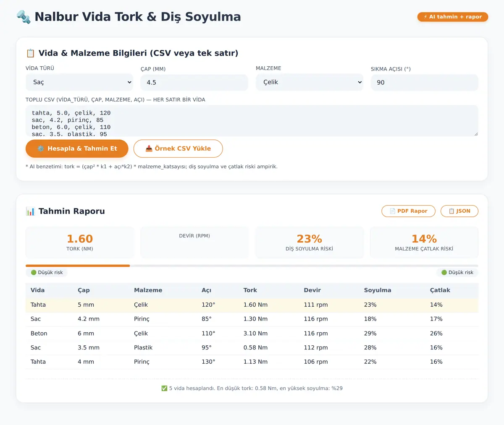Click the Malzeme column header
Image resolution: width=504 pixels, height=425 pixels.
pos(148,290)
